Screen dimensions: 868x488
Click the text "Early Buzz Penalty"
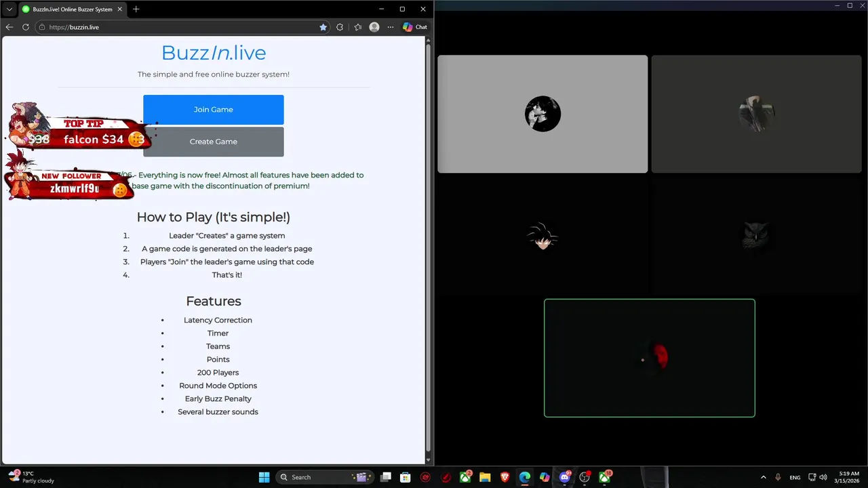click(x=218, y=399)
